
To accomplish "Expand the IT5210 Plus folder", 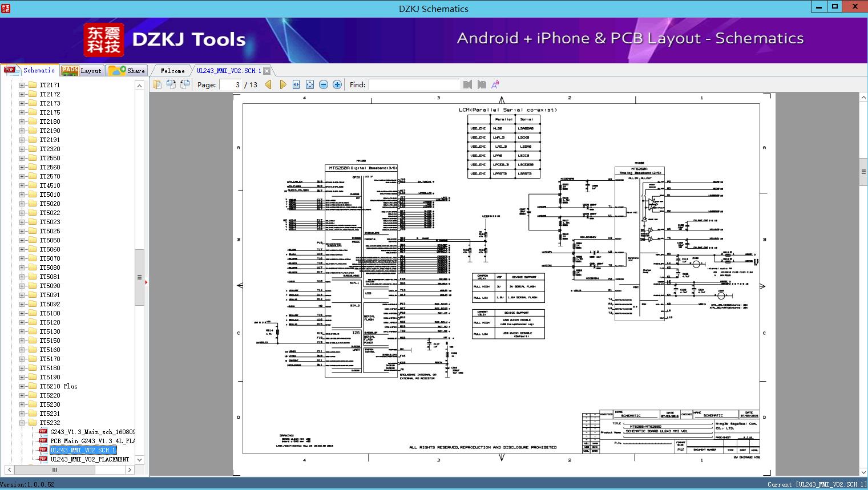I will pos(22,386).
